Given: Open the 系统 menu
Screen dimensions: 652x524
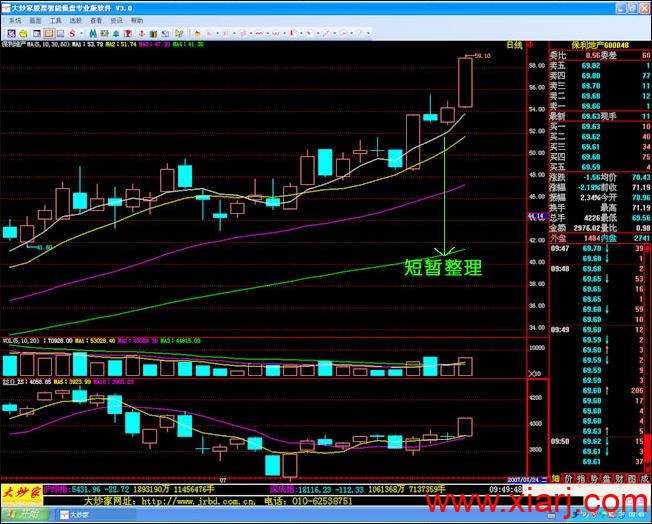Looking at the screenshot, I should (15, 20).
